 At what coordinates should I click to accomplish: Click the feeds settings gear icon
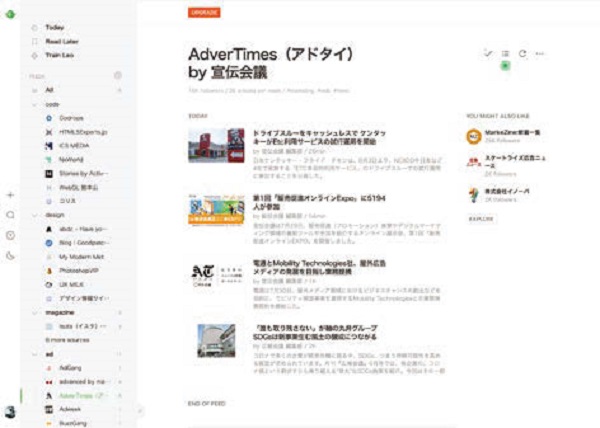(x=118, y=75)
